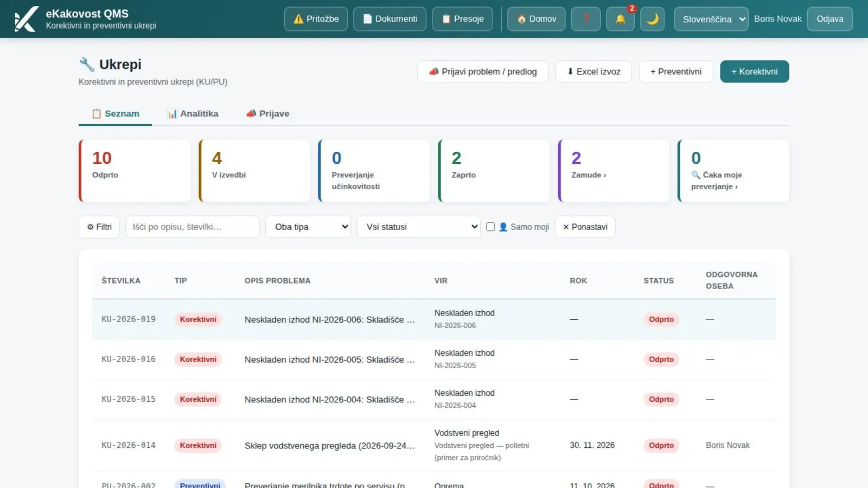
Task: Click the Korektivni badge in row KU-2026-014
Action: pyautogui.click(x=198, y=445)
